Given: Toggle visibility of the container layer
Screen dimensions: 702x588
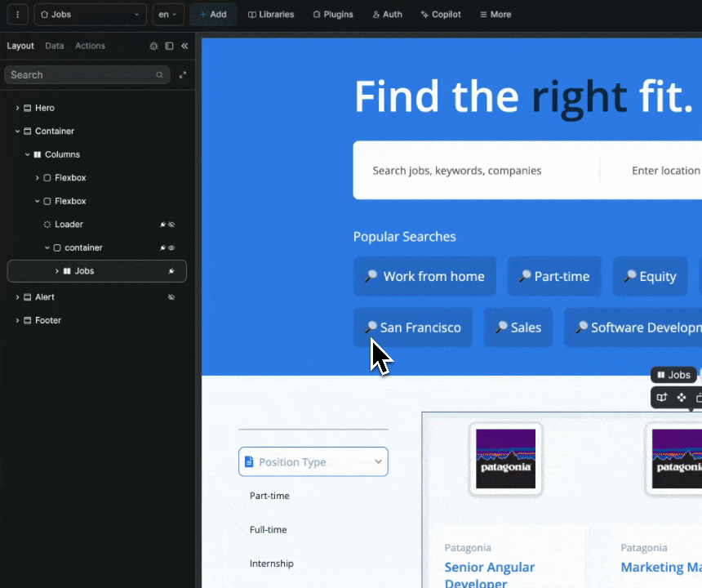Looking at the screenshot, I should (x=171, y=248).
